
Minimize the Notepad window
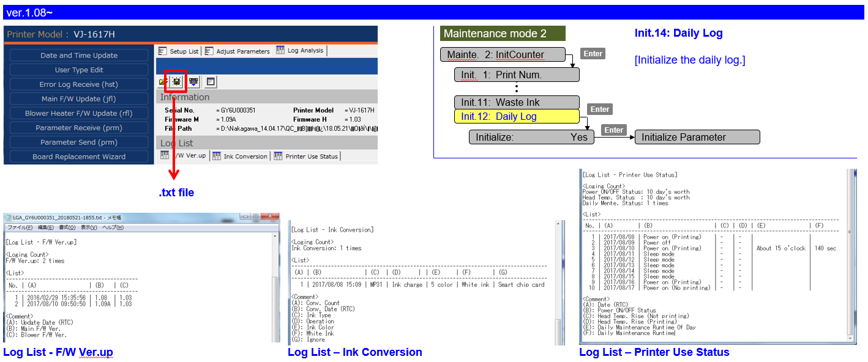pos(244,216)
